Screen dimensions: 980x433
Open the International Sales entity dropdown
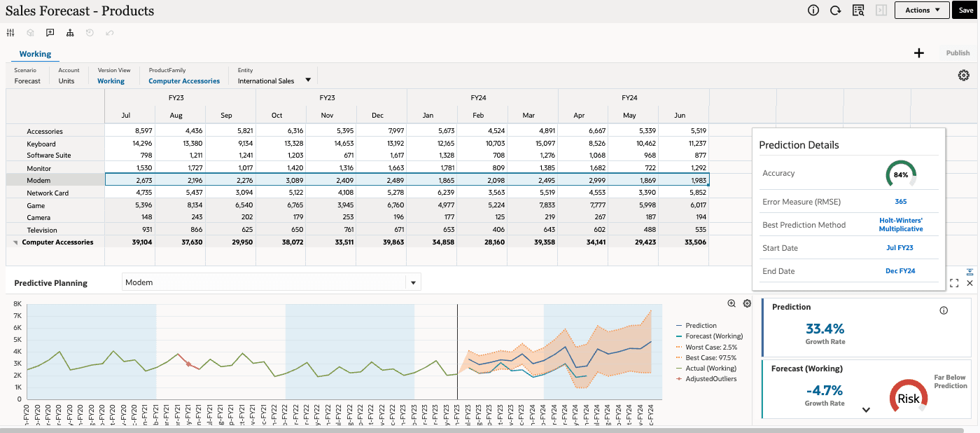[308, 79]
